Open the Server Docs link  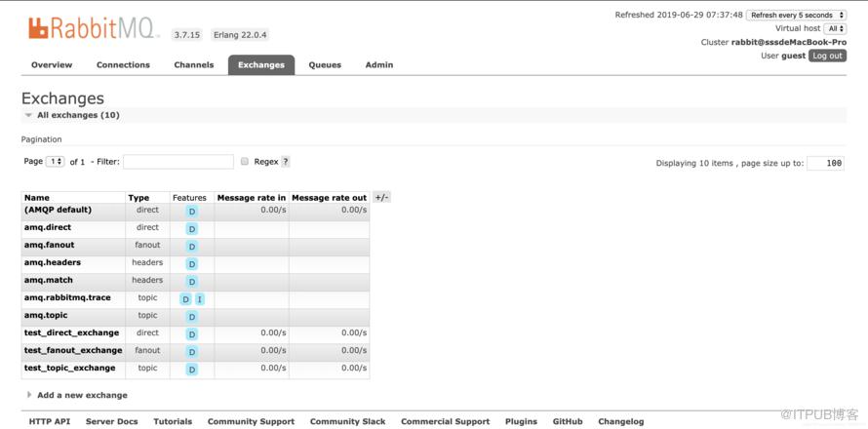click(x=112, y=422)
